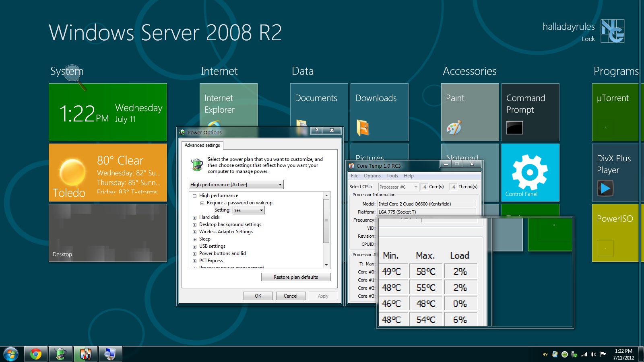Expand the Sleep node
The height and width of the screenshot is (362, 644).
point(194,239)
